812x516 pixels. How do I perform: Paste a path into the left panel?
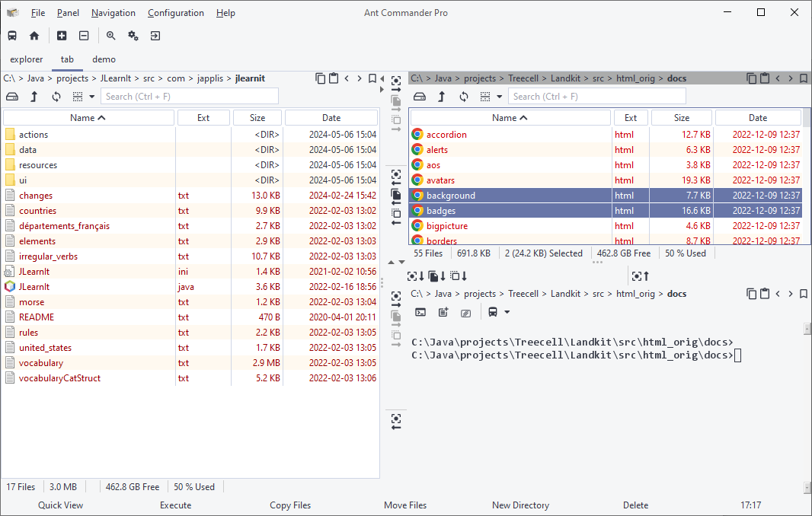[x=334, y=78]
